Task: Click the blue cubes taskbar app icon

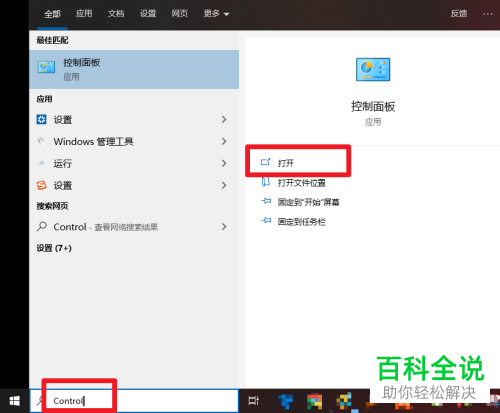Action: tap(285, 401)
